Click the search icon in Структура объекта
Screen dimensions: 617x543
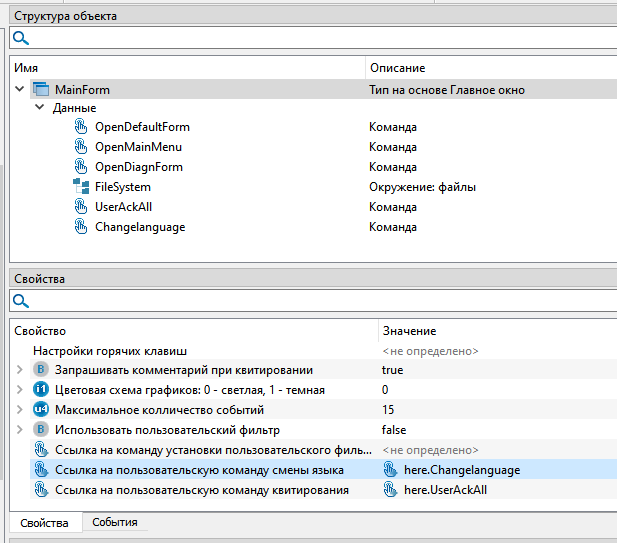(20, 38)
